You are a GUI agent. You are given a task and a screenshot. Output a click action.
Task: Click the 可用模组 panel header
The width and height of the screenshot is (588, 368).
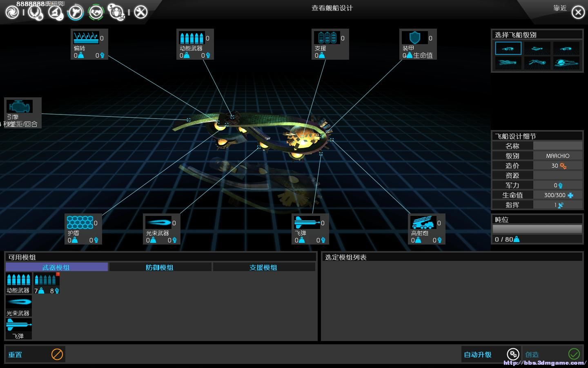160,257
